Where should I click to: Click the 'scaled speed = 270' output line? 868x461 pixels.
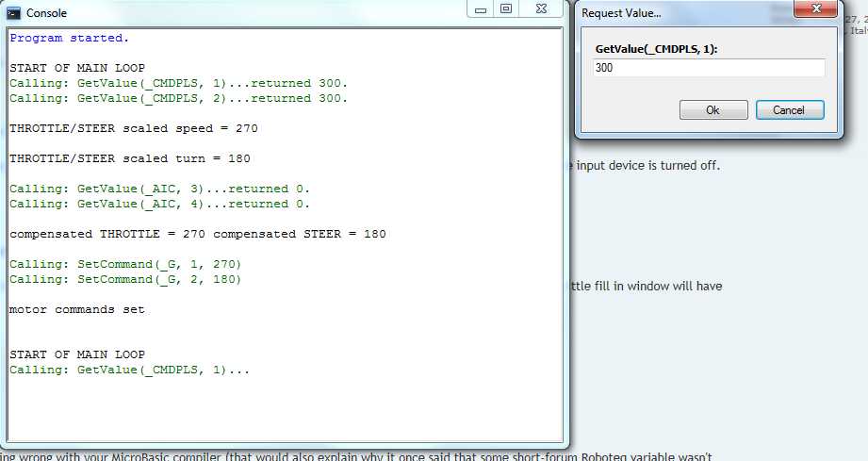pyautogui.click(x=133, y=128)
